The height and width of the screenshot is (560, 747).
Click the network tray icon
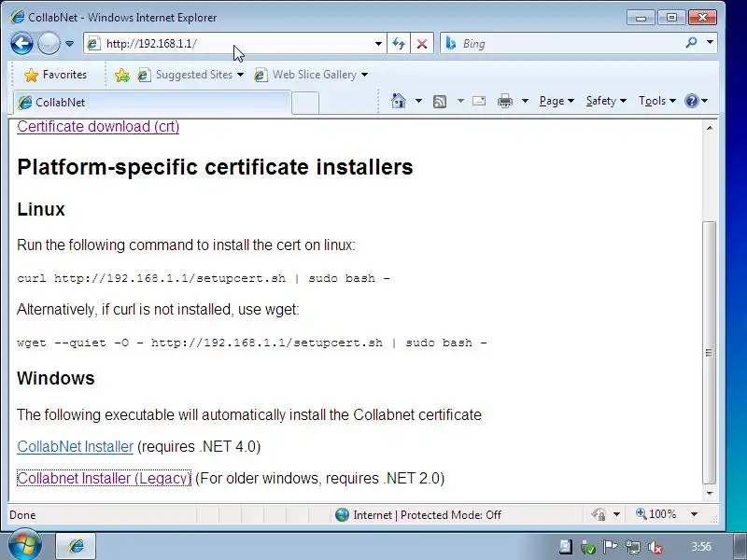point(633,547)
